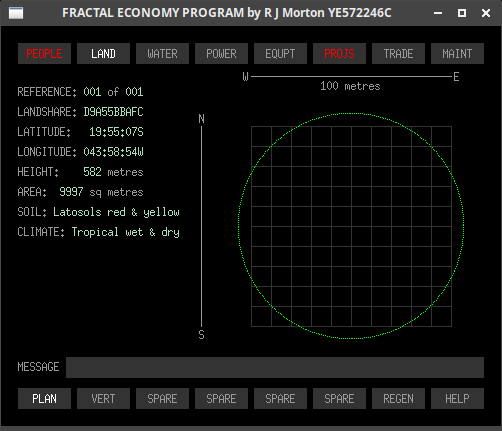The width and height of the screenshot is (502, 431).
Task: Click the third SPARE button from left
Action: click(x=280, y=398)
